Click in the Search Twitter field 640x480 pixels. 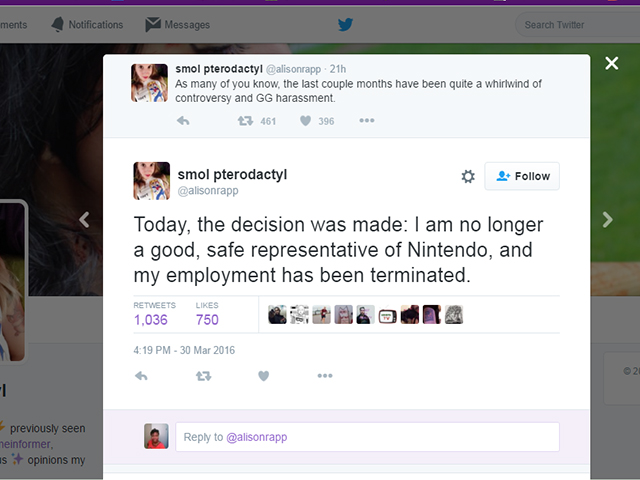pos(578,25)
